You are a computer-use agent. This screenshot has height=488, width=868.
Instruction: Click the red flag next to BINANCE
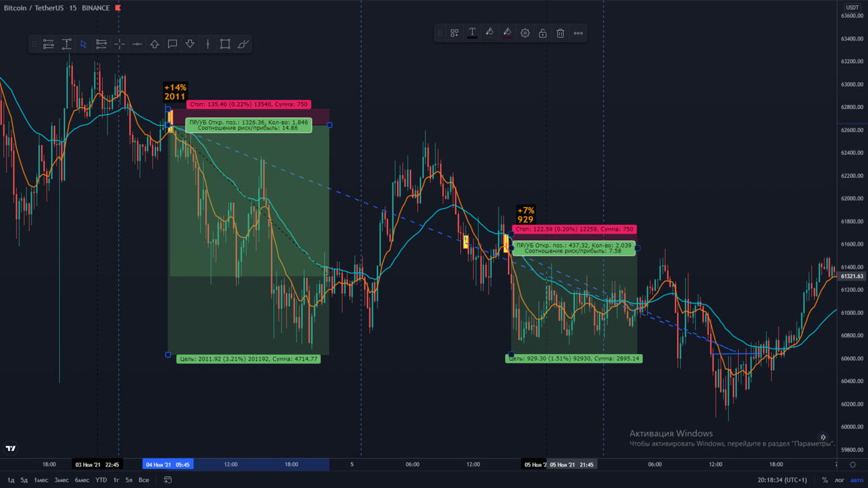coord(118,8)
